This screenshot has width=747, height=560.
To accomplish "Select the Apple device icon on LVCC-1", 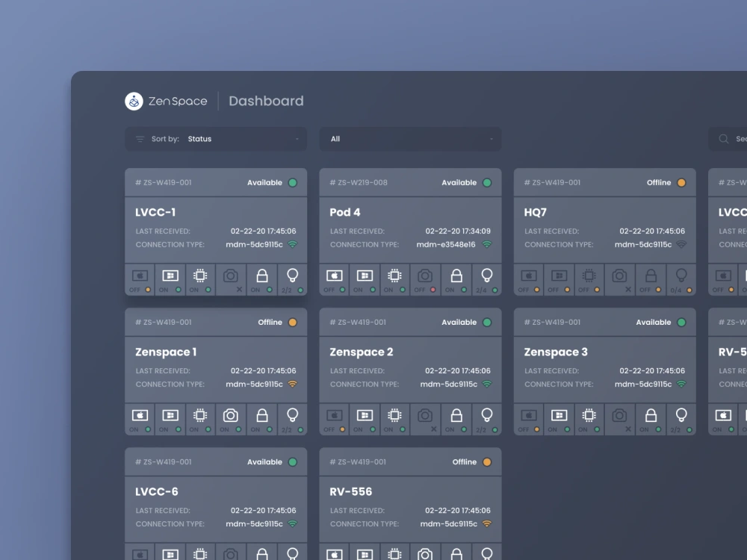I will 139,275.
